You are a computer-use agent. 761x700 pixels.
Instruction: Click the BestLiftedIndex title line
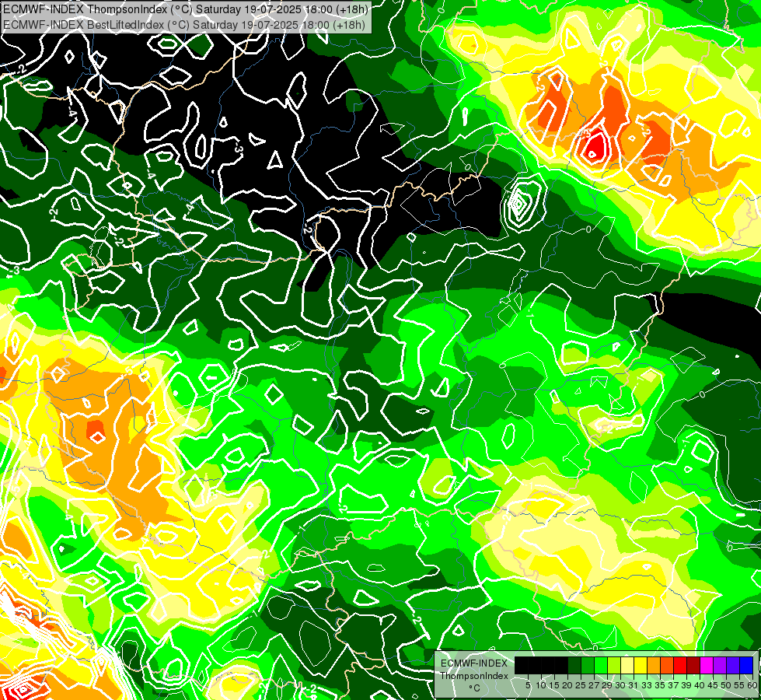coord(185,25)
